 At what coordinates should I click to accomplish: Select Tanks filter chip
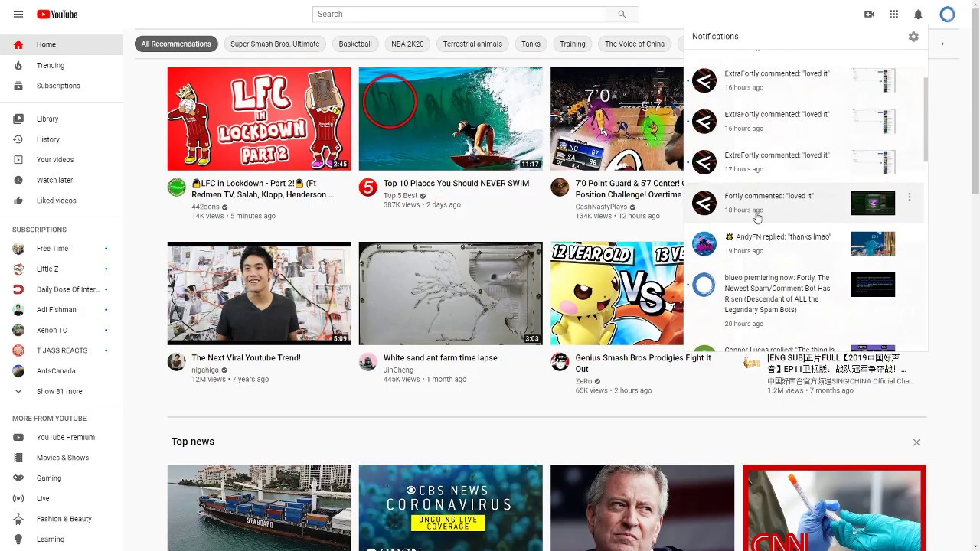[x=531, y=44]
